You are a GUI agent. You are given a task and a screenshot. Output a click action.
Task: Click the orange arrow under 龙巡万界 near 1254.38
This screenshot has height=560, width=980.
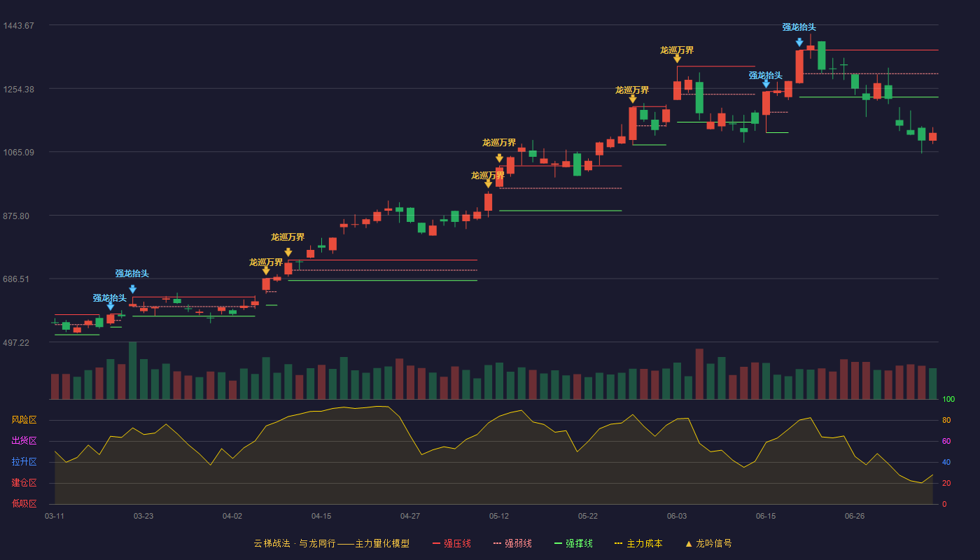pyautogui.click(x=633, y=99)
